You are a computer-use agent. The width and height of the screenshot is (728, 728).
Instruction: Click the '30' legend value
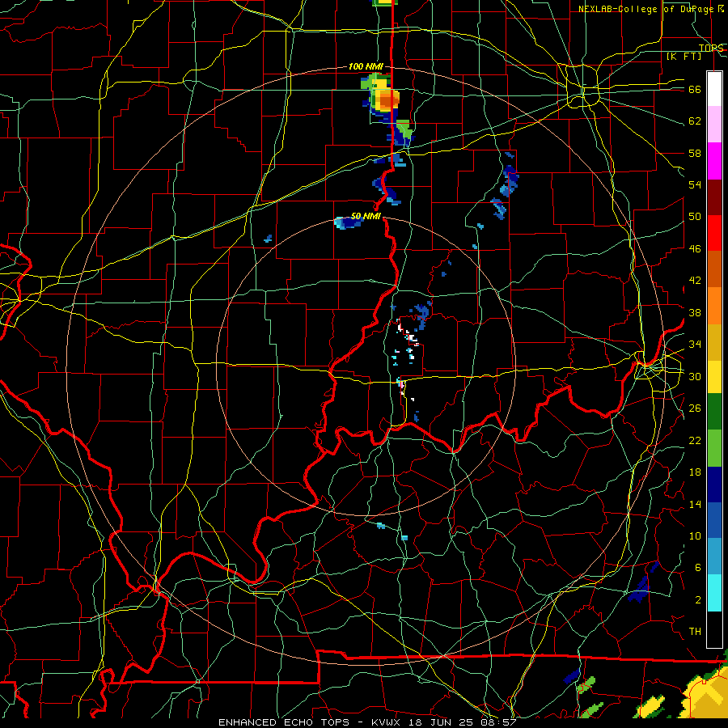point(695,376)
